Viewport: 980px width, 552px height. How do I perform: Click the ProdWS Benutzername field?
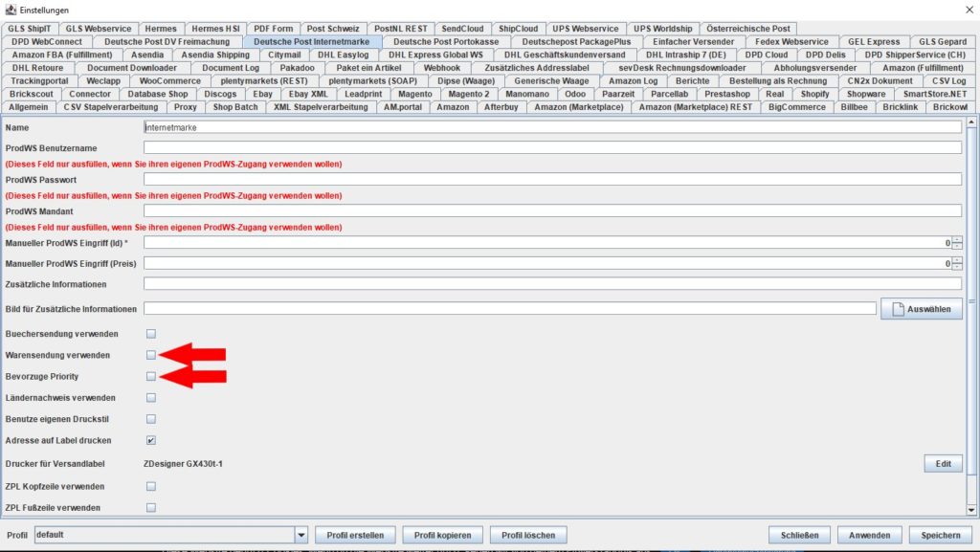(552, 148)
